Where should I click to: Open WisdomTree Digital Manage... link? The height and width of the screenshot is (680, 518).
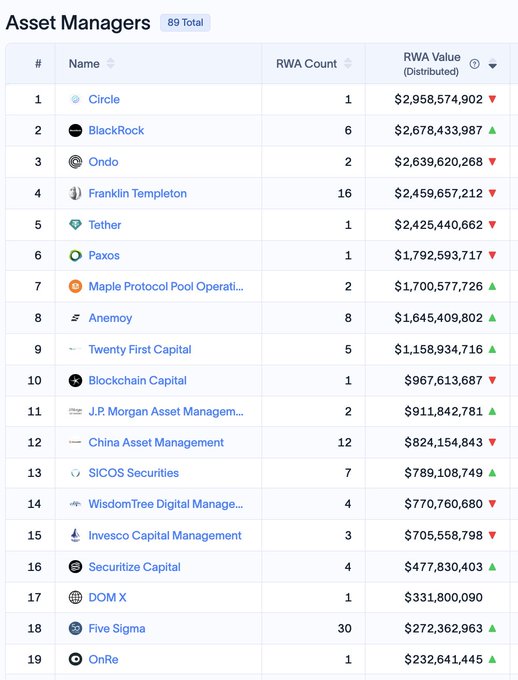(166, 504)
